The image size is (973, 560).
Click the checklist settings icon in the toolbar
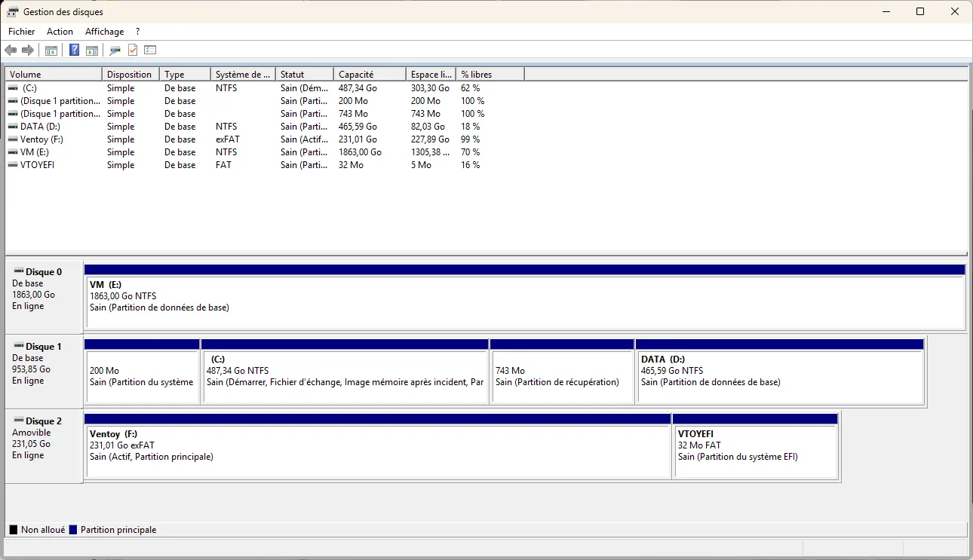pos(150,50)
